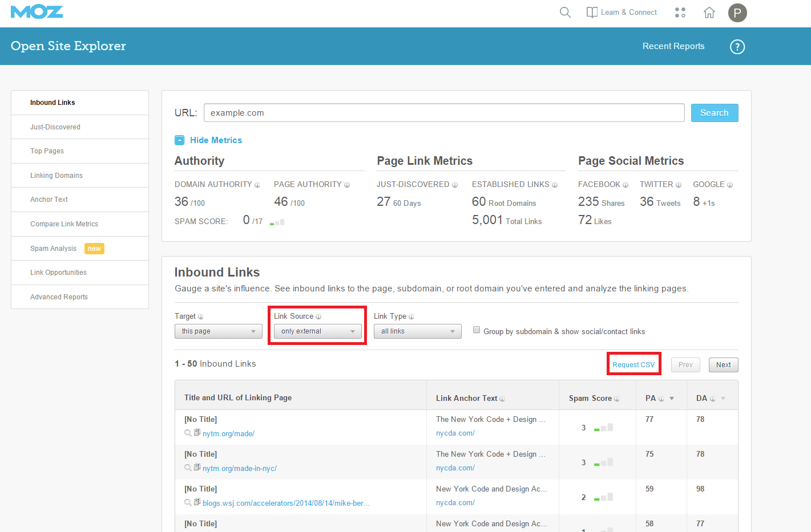Click the Next pagination button
The height and width of the screenshot is (532, 811).
pyautogui.click(x=724, y=365)
